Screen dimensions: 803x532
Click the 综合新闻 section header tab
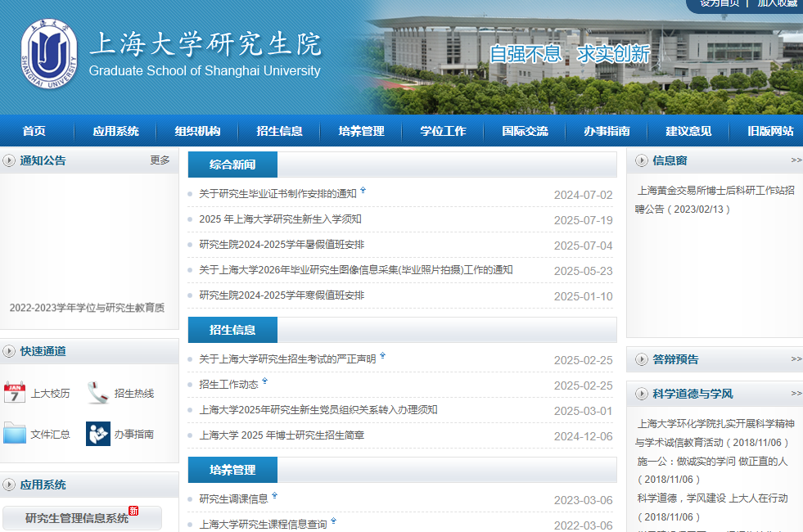[232, 165]
